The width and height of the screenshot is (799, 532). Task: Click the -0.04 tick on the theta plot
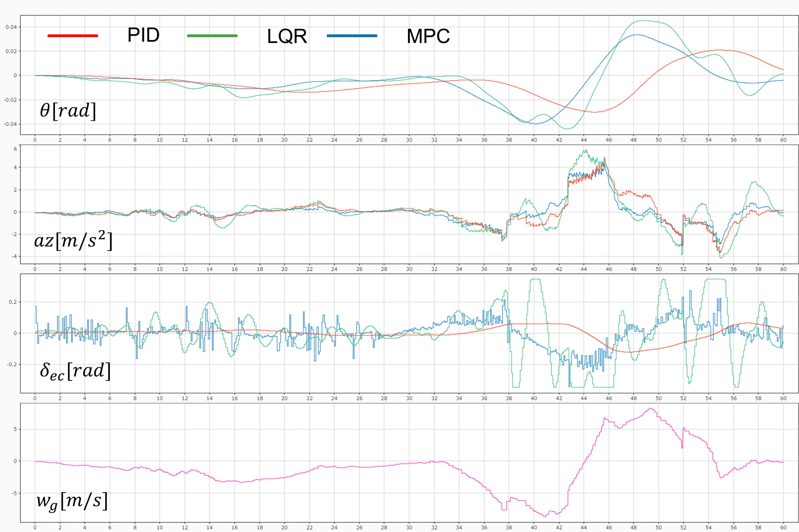tap(10, 124)
